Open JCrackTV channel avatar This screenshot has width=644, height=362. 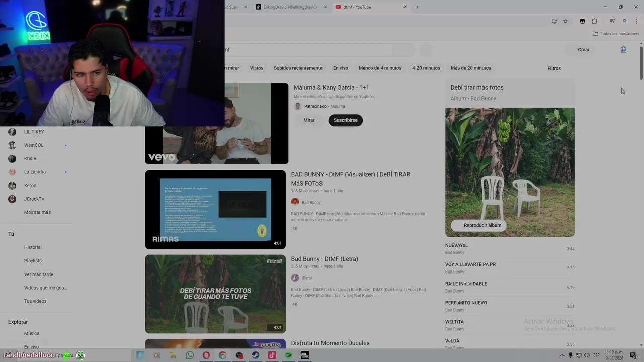12,199
